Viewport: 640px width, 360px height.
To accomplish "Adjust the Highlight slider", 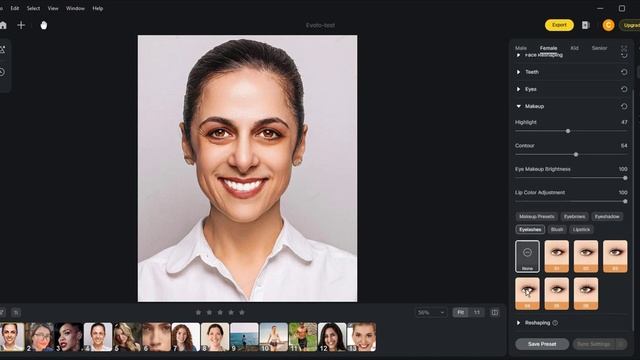I will [x=571, y=131].
